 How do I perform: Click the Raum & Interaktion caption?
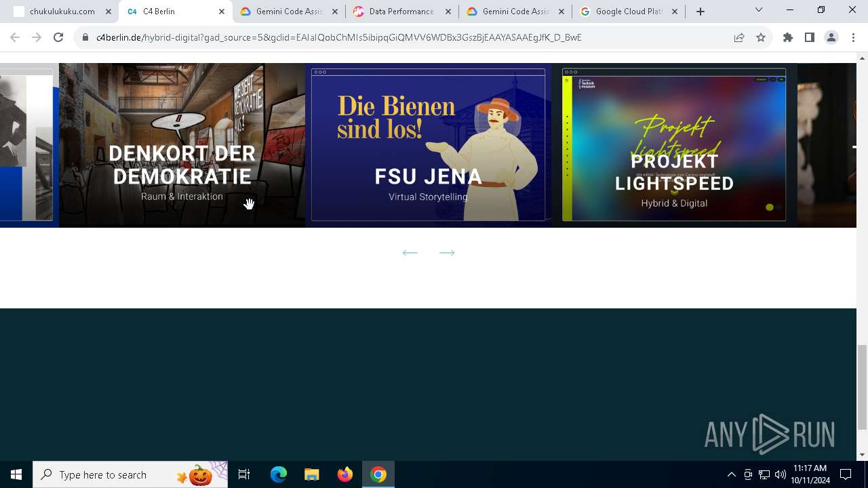click(182, 197)
